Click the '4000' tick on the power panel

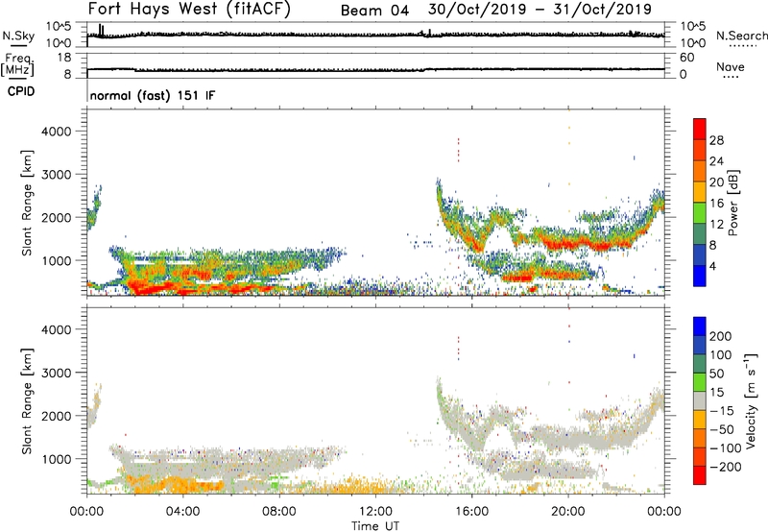click(57, 132)
